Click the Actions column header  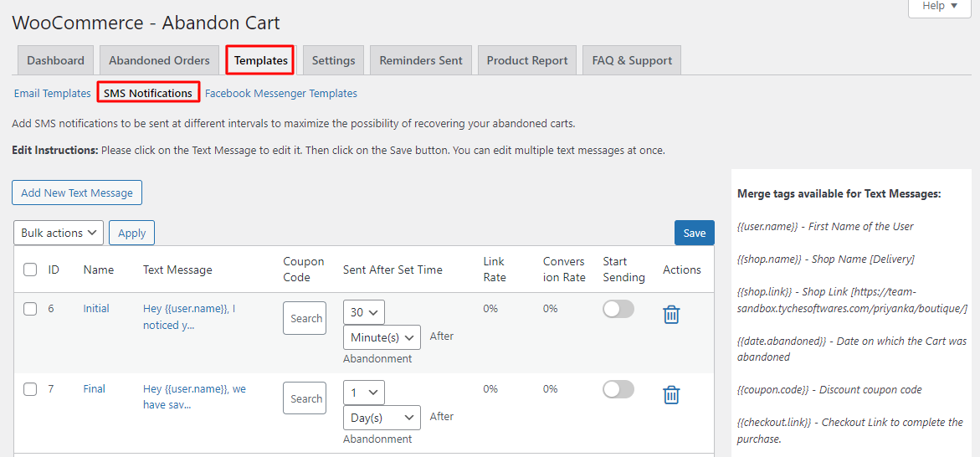tap(682, 270)
